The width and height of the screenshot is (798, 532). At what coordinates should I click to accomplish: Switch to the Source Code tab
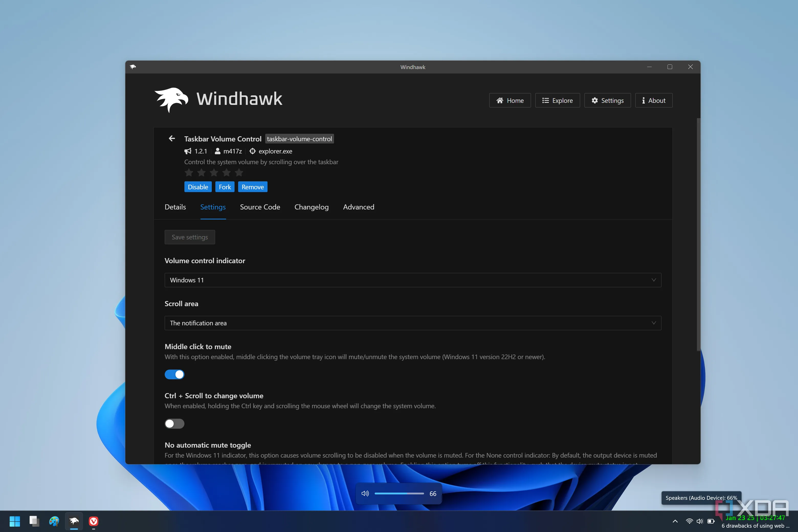point(260,207)
